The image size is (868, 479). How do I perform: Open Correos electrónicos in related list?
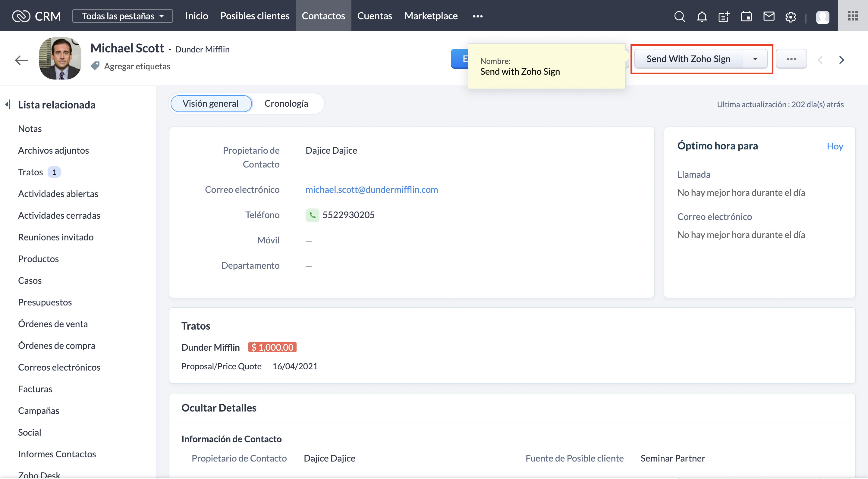(59, 367)
